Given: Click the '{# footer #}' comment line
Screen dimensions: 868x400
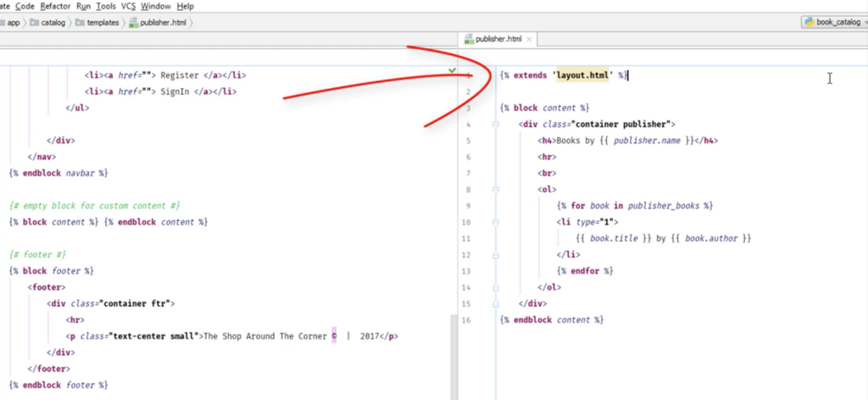Looking at the screenshot, I should pyautogui.click(x=37, y=254).
